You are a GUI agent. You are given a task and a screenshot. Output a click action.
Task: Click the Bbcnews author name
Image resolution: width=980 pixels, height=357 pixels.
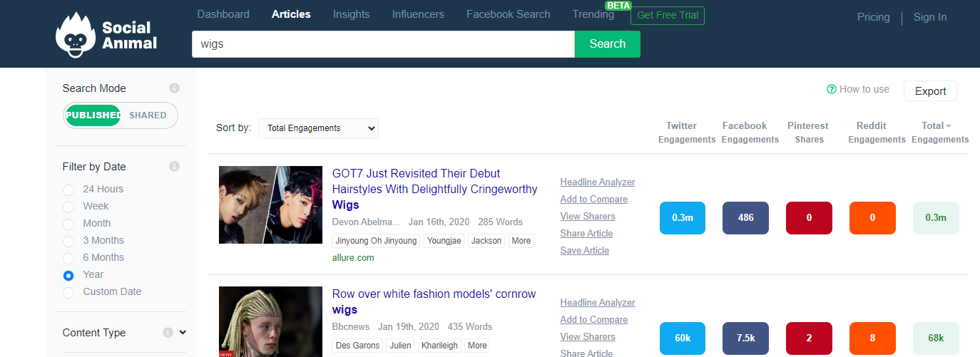pyautogui.click(x=351, y=327)
